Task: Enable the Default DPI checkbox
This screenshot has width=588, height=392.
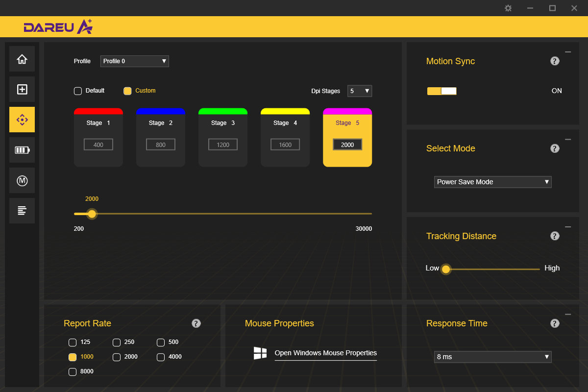Action: 78,91
